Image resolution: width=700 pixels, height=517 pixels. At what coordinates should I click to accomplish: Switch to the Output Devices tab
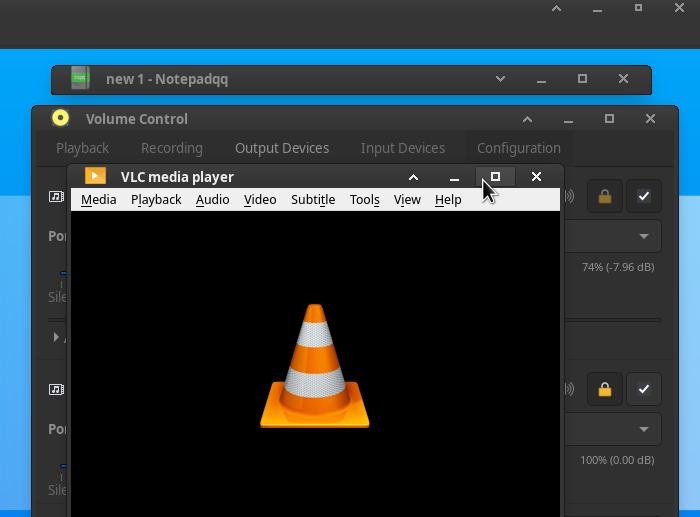pyautogui.click(x=282, y=148)
